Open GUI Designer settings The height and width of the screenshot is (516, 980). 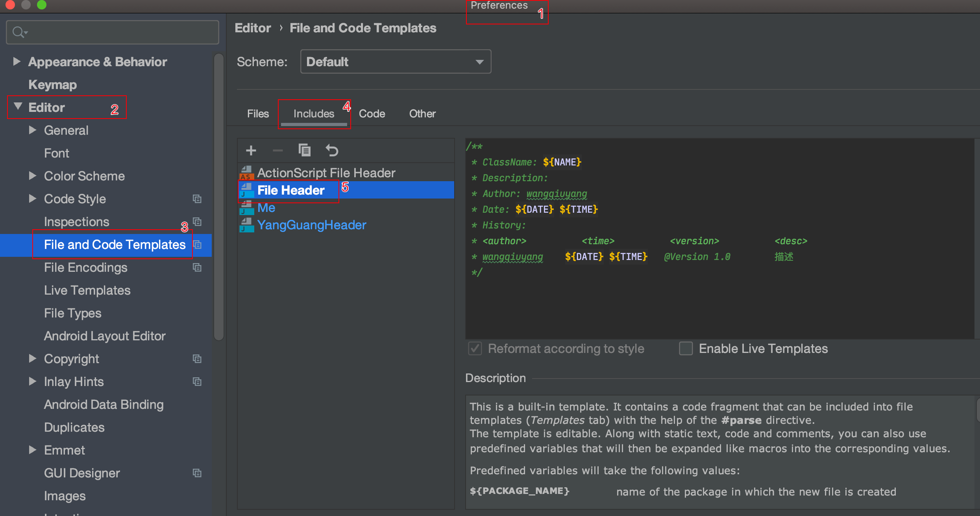pos(82,473)
